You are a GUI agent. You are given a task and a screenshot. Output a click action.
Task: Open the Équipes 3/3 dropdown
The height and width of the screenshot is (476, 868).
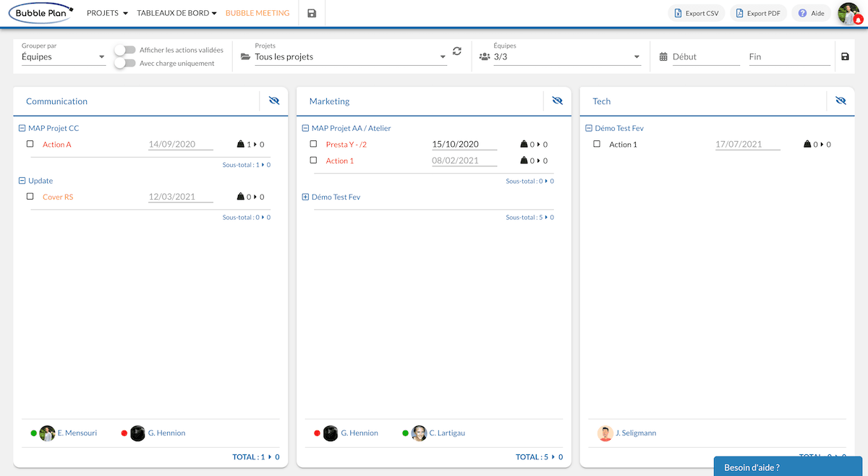pos(567,56)
